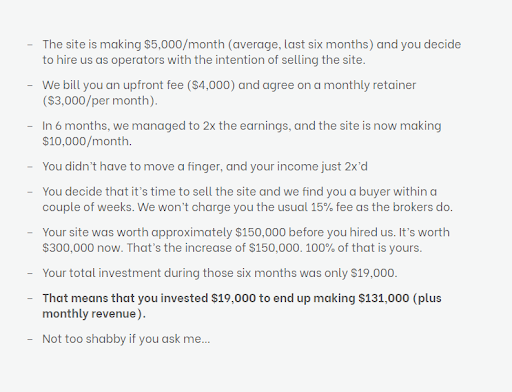Click the line starting "The site is making $5,000/month"
This screenshot has height=392, width=512.
coord(252,44)
